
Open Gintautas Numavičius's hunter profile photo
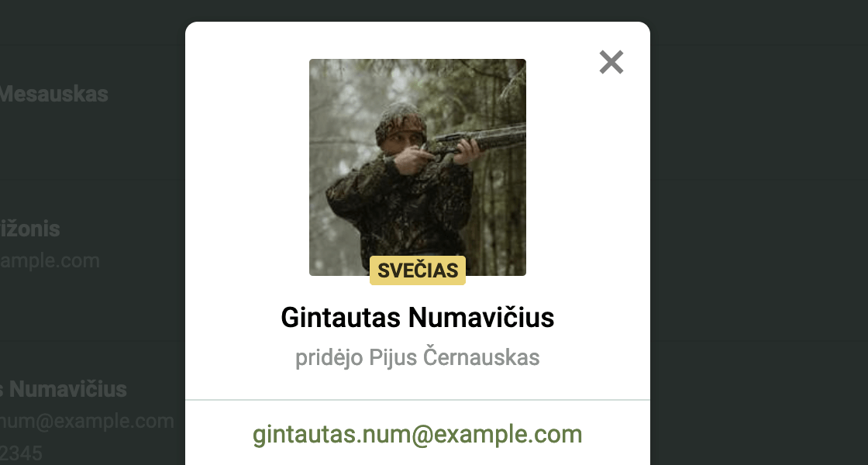(x=418, y=167)
